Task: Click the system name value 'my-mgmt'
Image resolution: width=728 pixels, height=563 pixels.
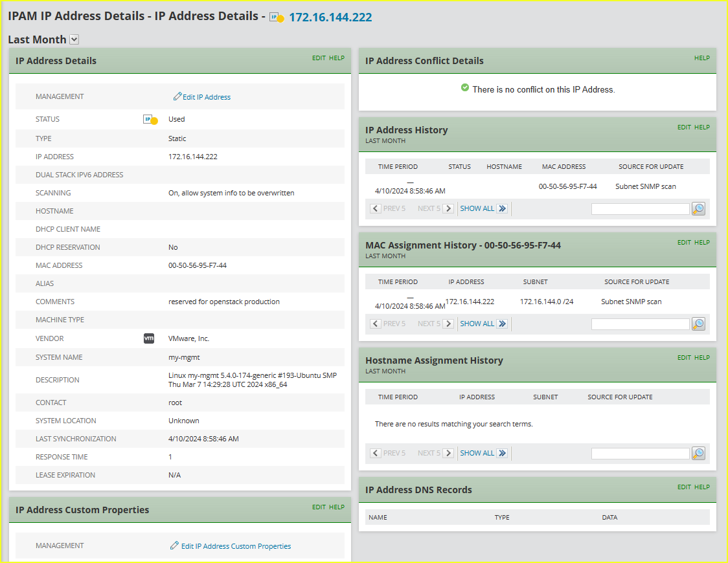Action: pyautogui.click(x=184, y=358)
